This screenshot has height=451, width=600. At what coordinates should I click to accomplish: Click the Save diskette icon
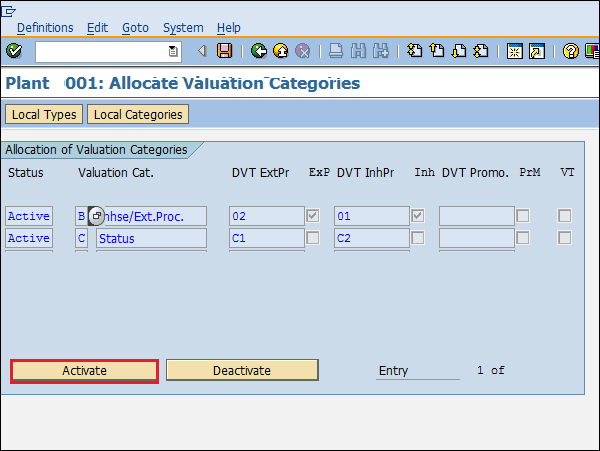(x=225, y=51)
